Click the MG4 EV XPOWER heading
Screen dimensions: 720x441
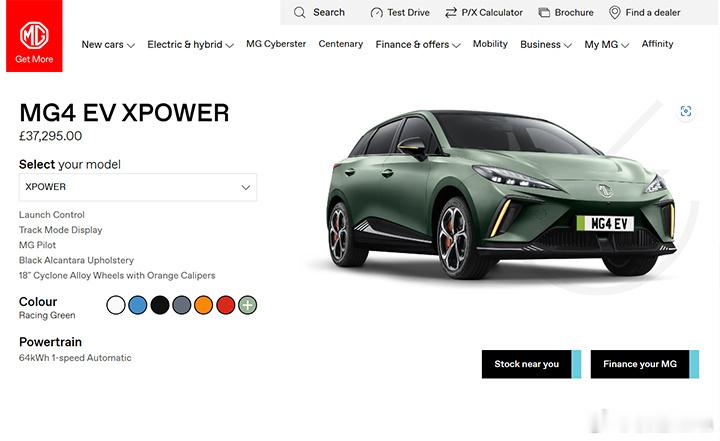[124, 113]
